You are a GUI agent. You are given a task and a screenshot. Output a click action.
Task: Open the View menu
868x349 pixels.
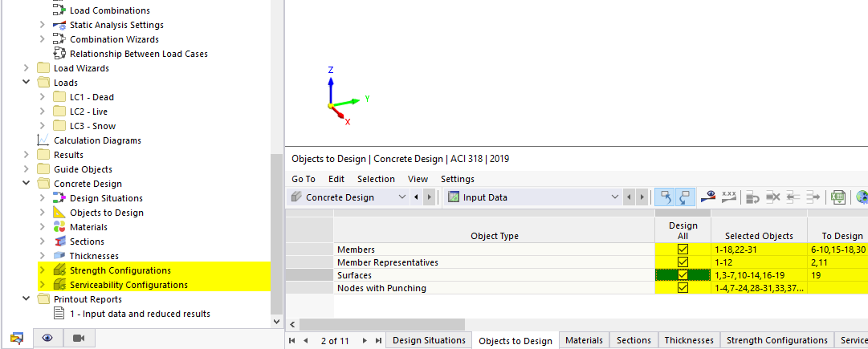point(418,179)
